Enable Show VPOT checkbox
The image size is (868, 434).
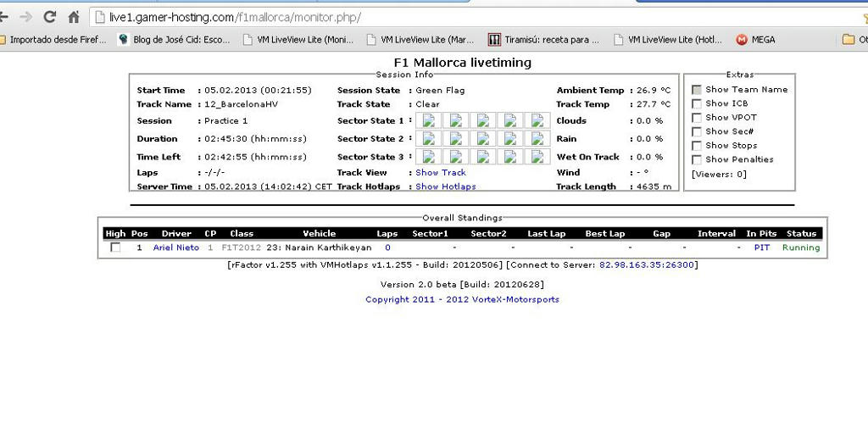coord(697,117)
